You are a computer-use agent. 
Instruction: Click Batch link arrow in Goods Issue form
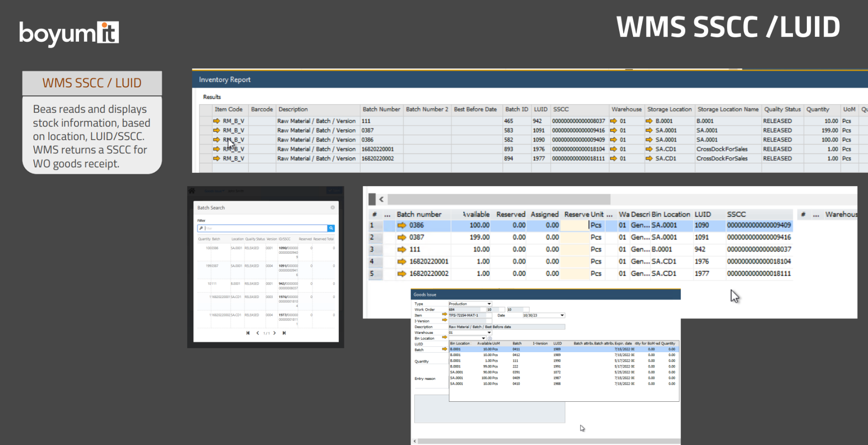(445, 349)
